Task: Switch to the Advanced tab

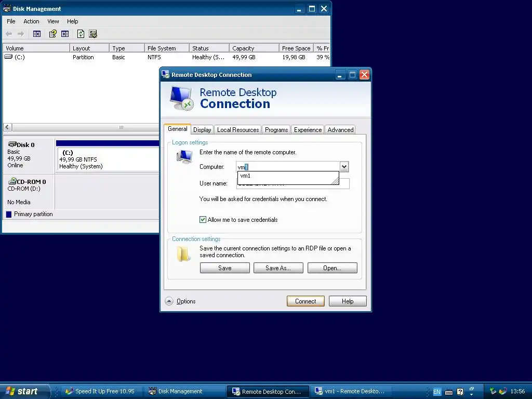Action: [x=340, y=129]
